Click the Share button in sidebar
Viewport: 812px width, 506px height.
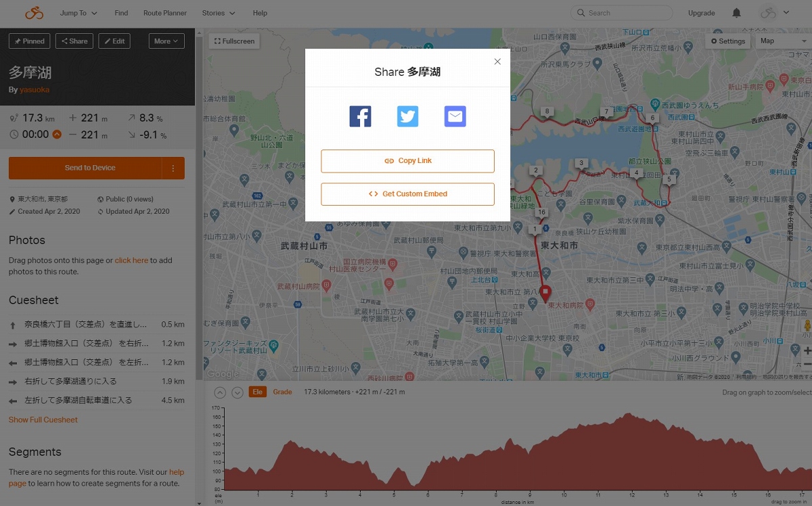click(x=74, y=41)
